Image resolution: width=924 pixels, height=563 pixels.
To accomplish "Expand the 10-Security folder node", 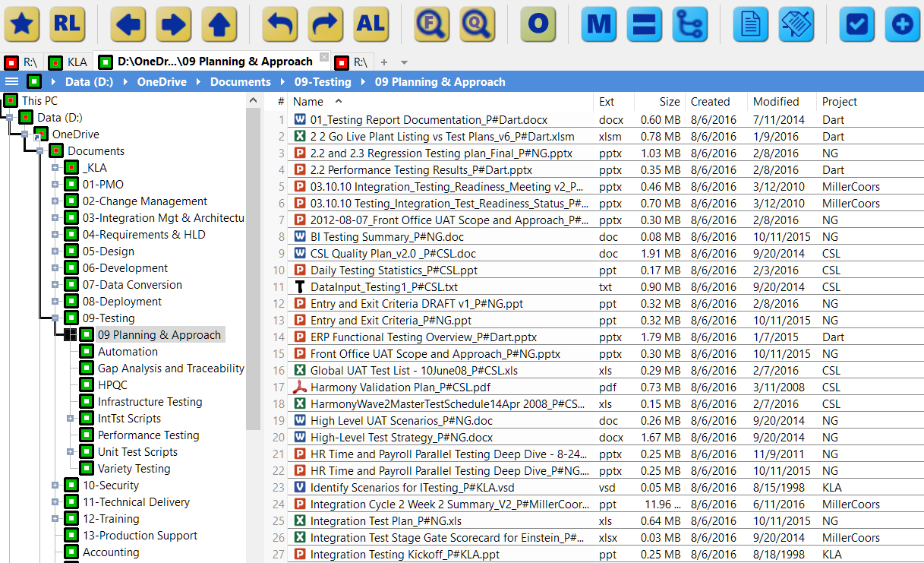I will 55,486.
